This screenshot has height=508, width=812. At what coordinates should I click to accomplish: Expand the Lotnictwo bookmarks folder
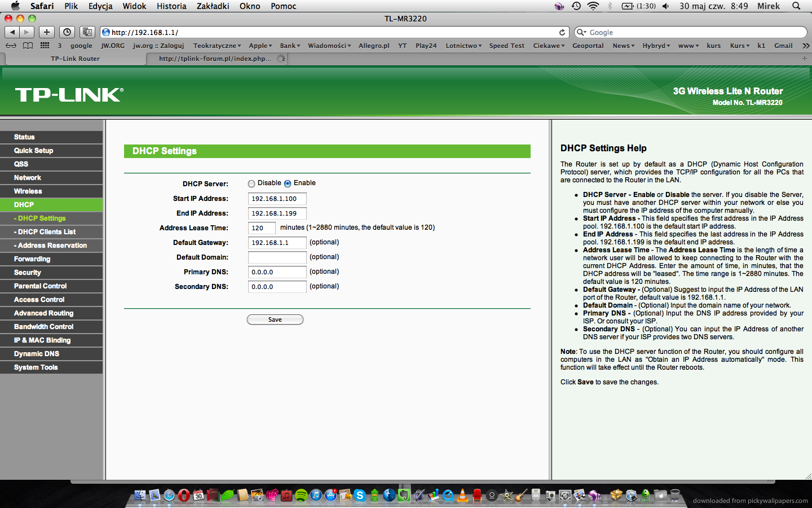pos(464,46)
